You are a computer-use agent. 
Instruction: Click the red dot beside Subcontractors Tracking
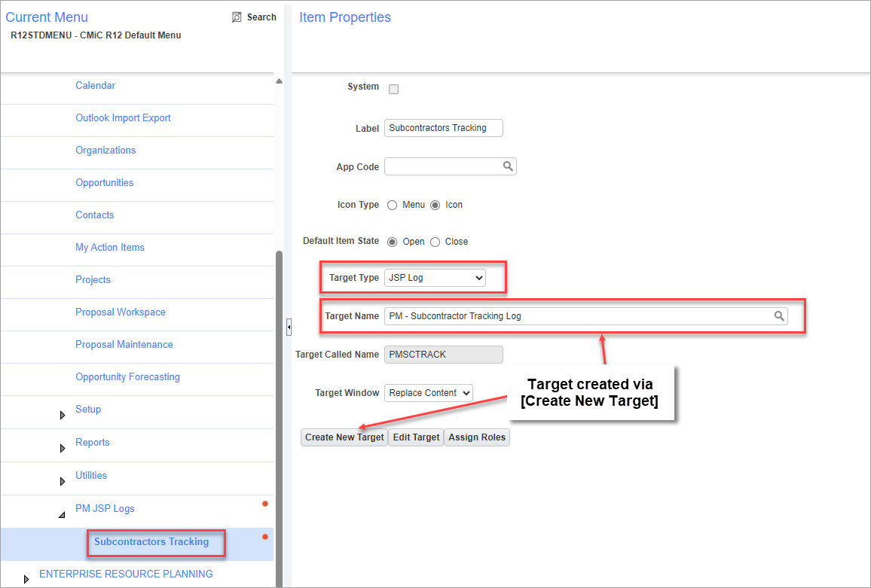264,536
